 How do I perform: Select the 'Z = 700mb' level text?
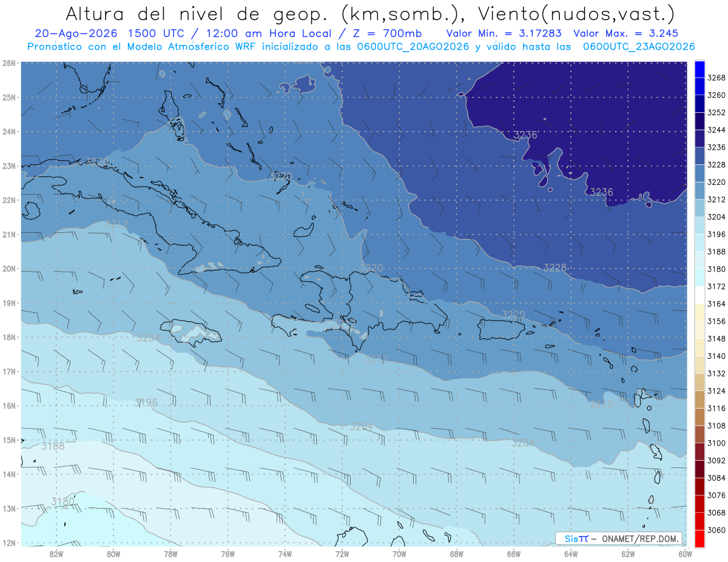383,34
